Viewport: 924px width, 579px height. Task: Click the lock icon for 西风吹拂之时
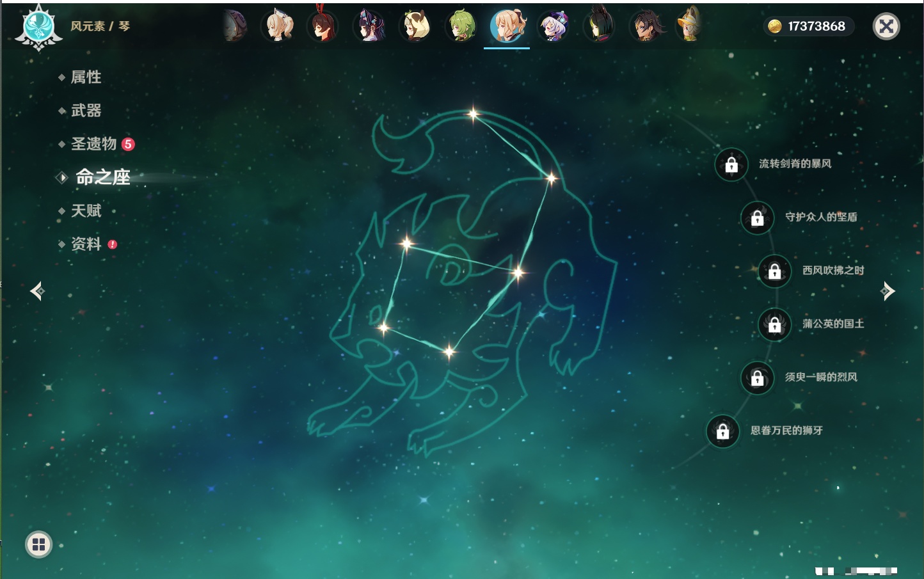coord(775,271)
